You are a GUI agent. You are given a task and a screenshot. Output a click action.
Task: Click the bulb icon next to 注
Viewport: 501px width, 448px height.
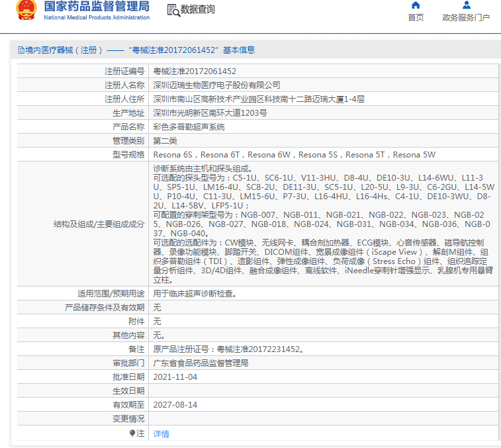(132, 433)
